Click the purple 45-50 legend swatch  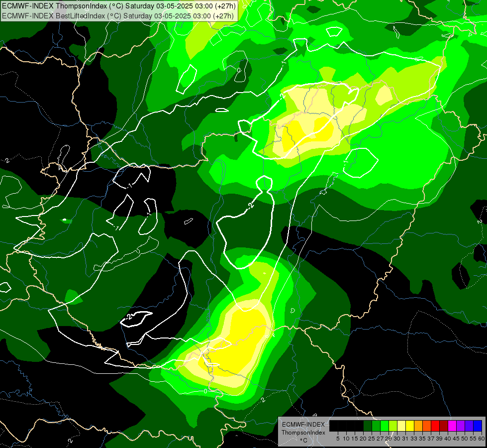click(461, 426)
